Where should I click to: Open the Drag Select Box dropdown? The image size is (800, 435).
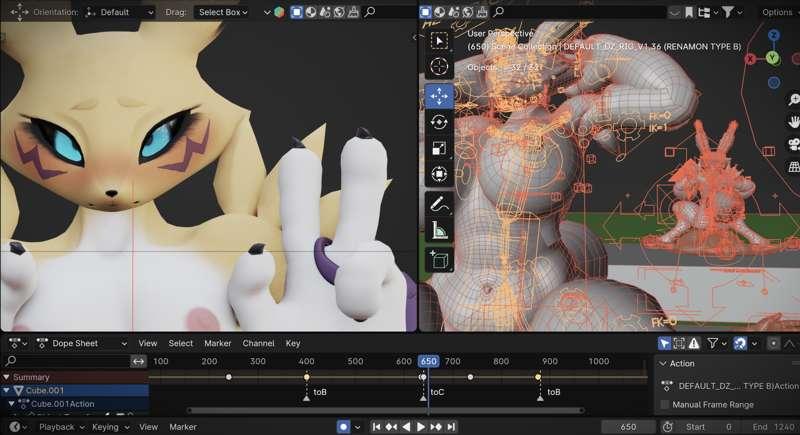[x=223, y=12]
